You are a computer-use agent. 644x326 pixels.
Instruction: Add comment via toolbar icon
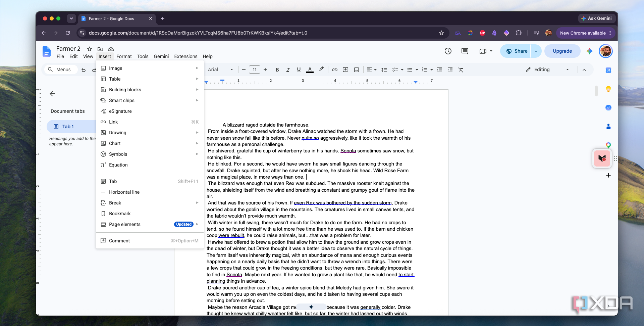(345, 70)
